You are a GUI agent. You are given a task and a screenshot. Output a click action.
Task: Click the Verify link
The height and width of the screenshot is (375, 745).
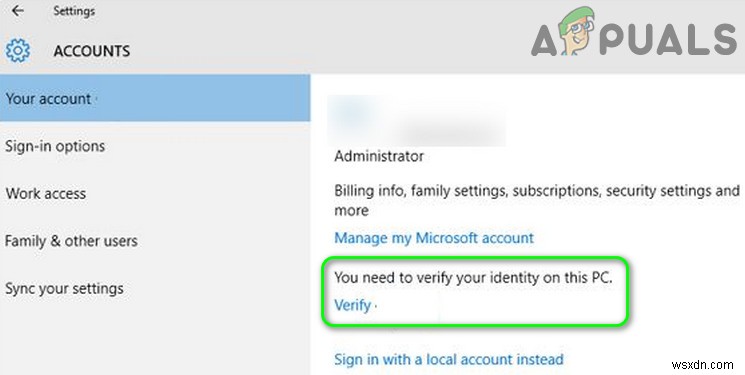353,305
